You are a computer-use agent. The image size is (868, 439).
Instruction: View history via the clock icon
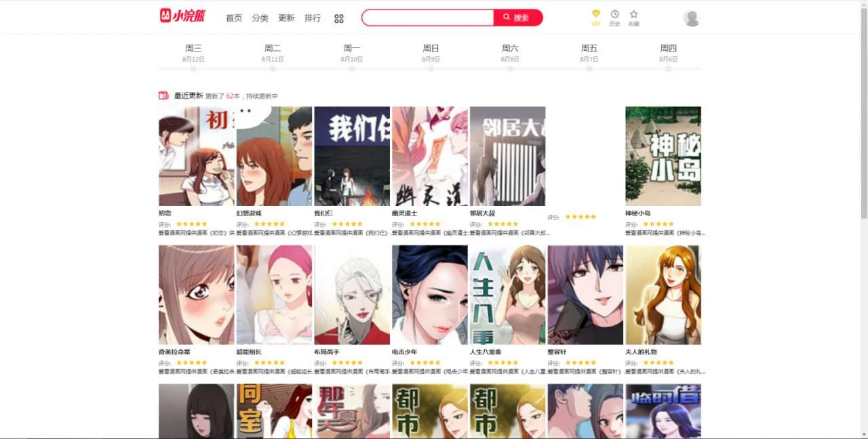click(614, 14)
